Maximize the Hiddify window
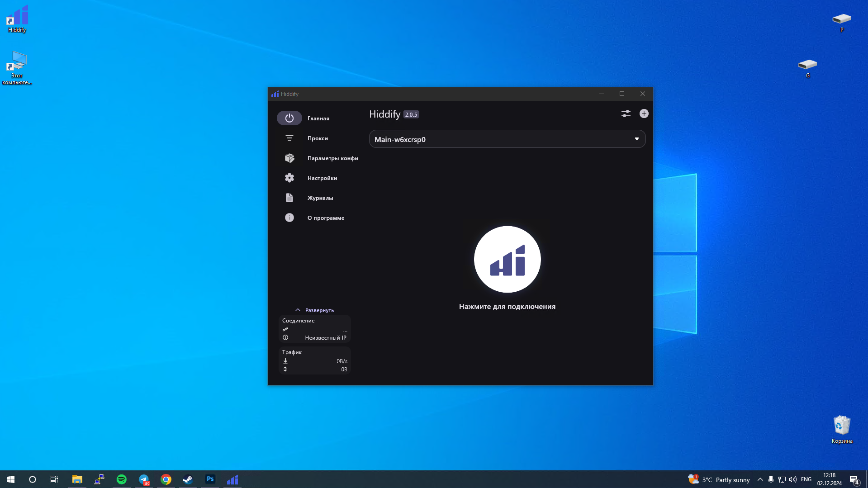The image size is (868, 488). coord(622,94)
